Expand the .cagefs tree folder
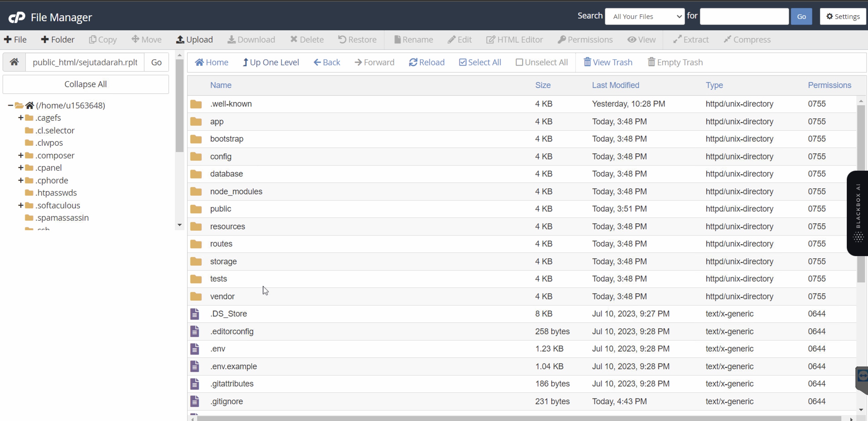The image size is (868, 421). pyautogui.click(x=21, y=118)
